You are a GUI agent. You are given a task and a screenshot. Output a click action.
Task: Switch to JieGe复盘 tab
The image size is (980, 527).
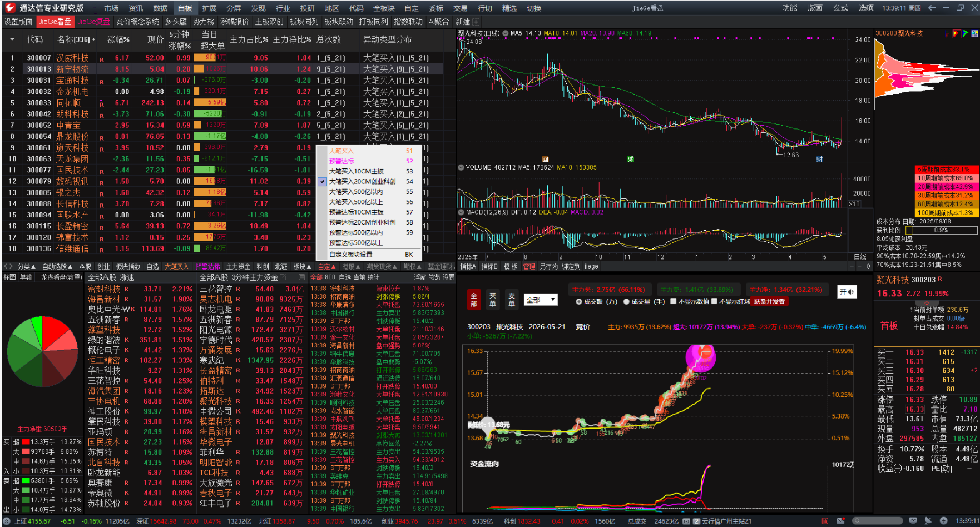93,22
